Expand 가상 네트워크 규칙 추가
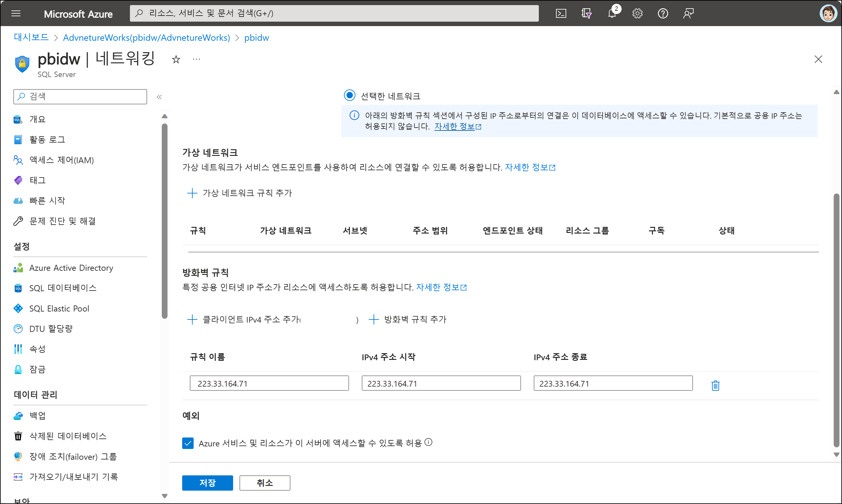The image size is (842, 504). pyautogui.click(x=240, y=193)
